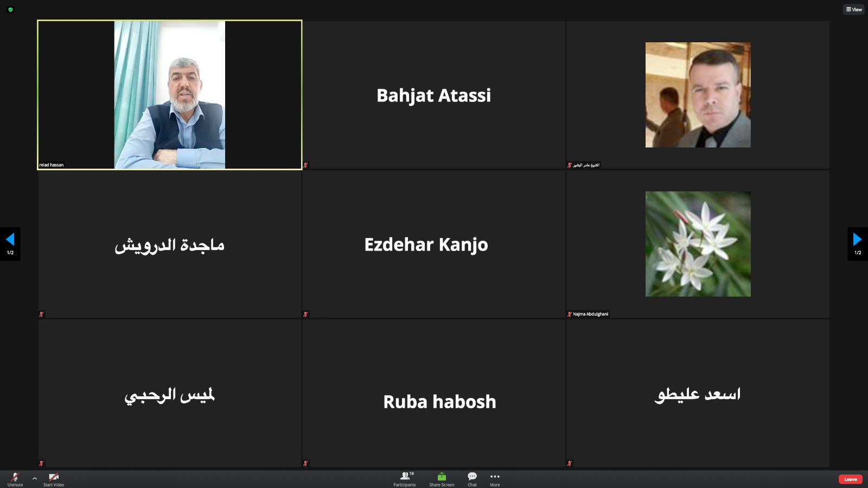Image resolution: width=868 pixels, height=488 pixels.
Task: Unmute the microphone in the toolbar
Action: [x=15, y=479]
